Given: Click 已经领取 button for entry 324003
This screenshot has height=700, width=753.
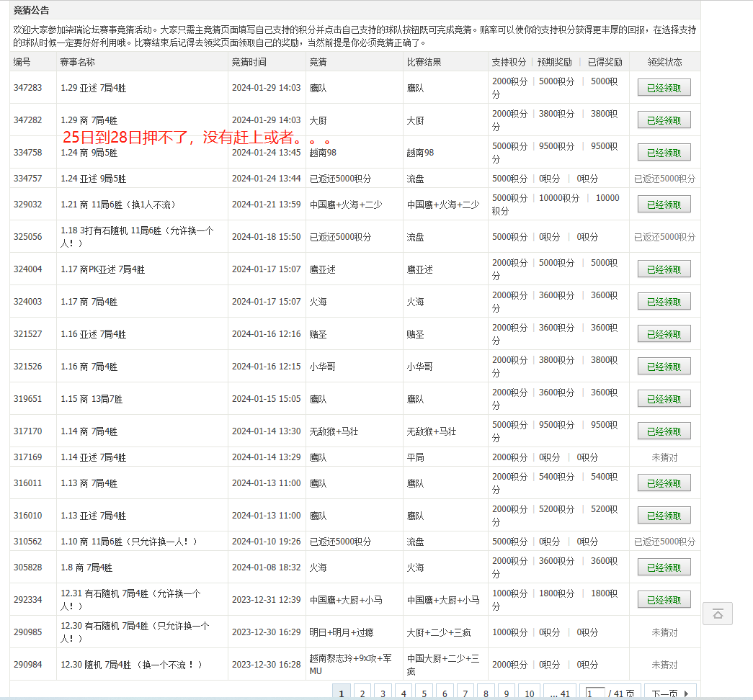Looking at the screenshot, I should (x=664, y=302).
